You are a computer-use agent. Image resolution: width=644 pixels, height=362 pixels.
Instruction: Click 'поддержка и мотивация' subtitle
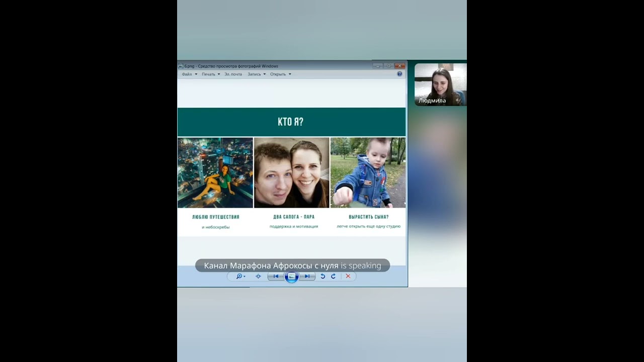coord(294,227)
